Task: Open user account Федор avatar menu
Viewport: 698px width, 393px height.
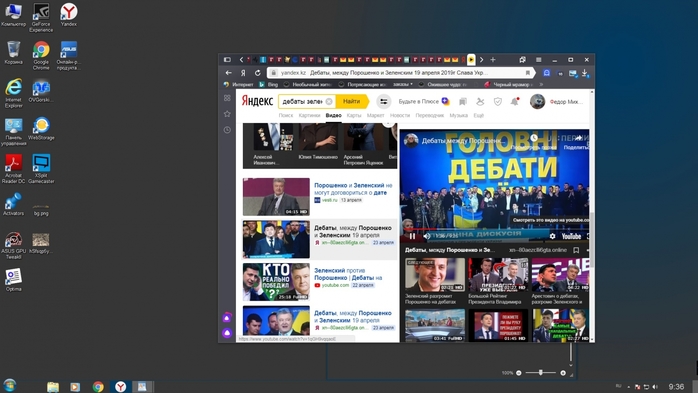Action: tap(537, 101)
